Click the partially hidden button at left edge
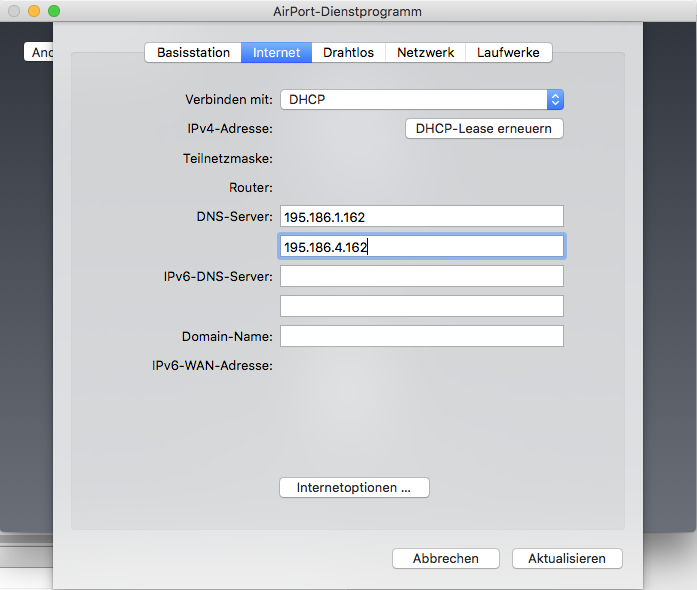 (39, 52)
